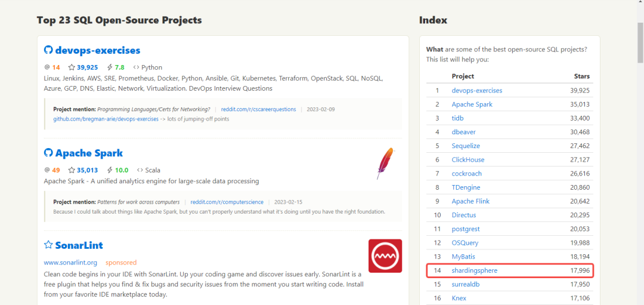
Task: Click the green 7.8 activity score
Action: 119,67
